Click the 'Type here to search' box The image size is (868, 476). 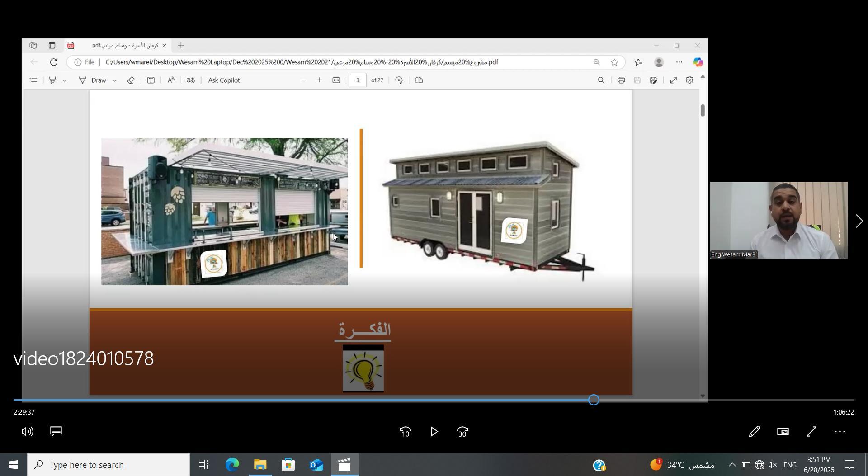108,465
